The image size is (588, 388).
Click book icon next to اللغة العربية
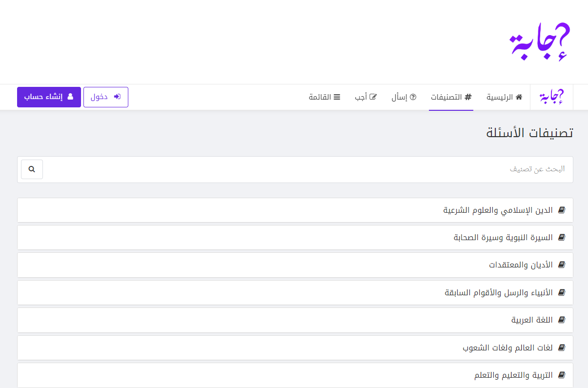pyautogui.click(x=562, y=320)
